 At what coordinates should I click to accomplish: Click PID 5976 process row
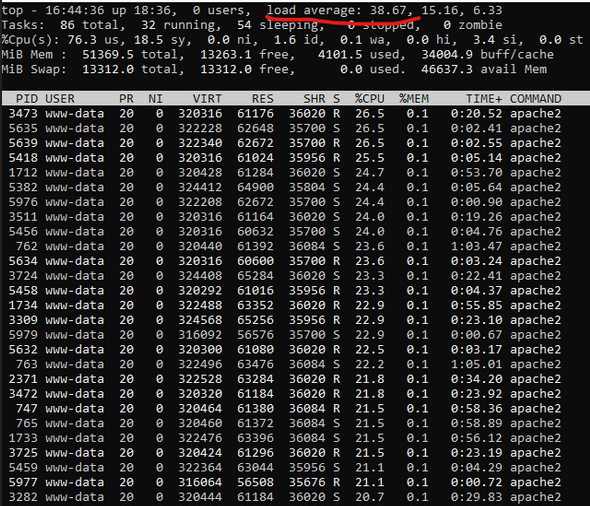click(285, 202)
